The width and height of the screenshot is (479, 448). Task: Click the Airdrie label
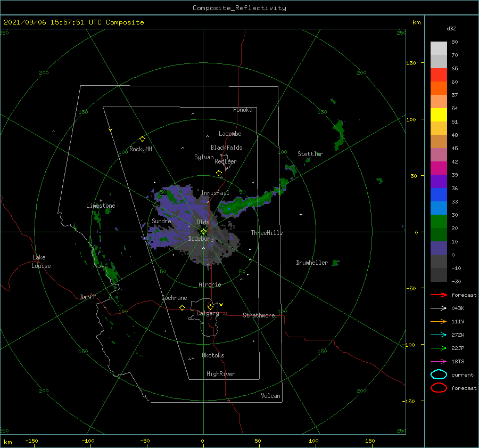(210, 284)
